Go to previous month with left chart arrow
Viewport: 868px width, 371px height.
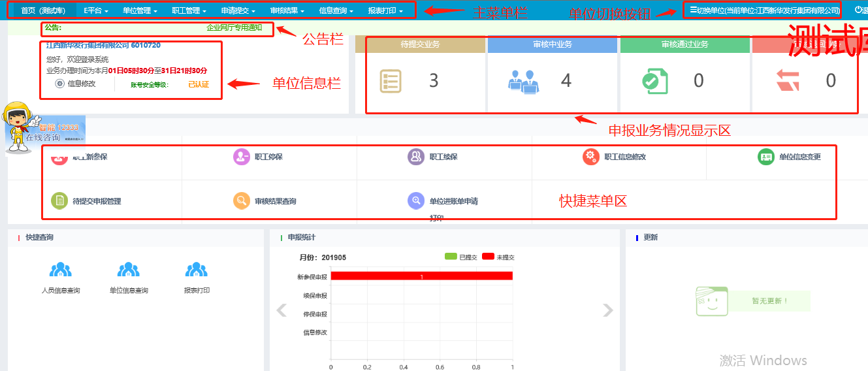[281, 310]
